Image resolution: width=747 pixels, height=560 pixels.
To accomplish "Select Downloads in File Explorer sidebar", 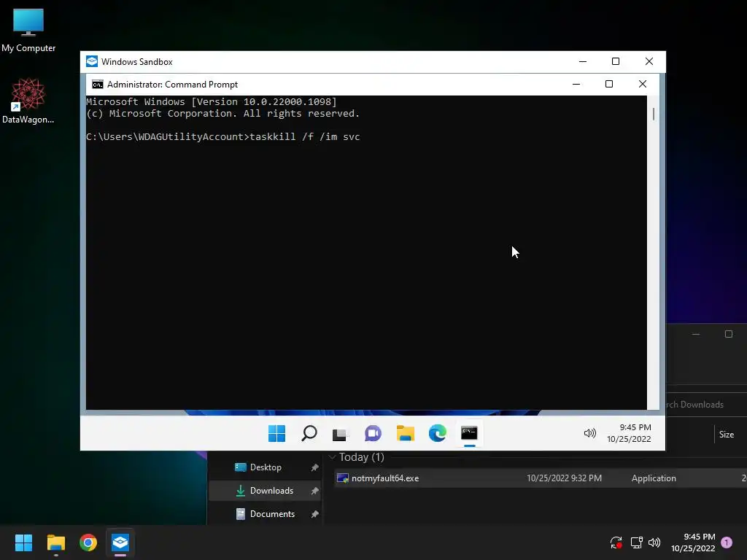I will pos(266,491).
